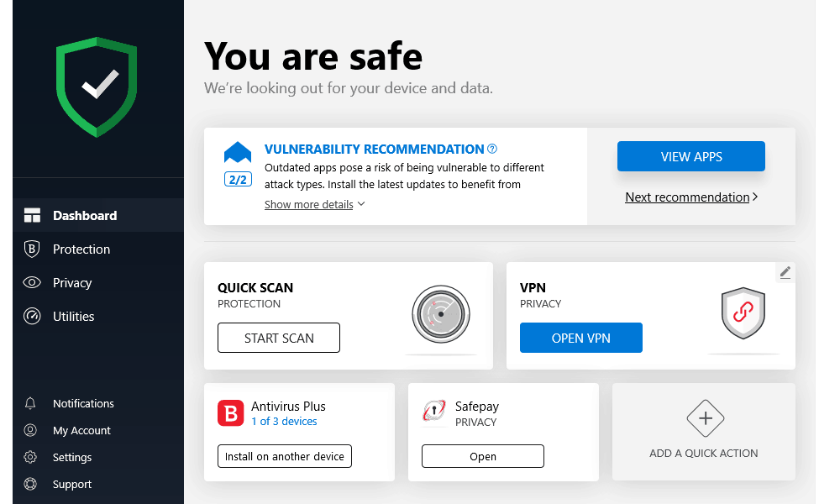The width and height of the screenshot is (840, 504).
Task: Click the Support lifebuoy icon
Action: click(x=30, y=484)
